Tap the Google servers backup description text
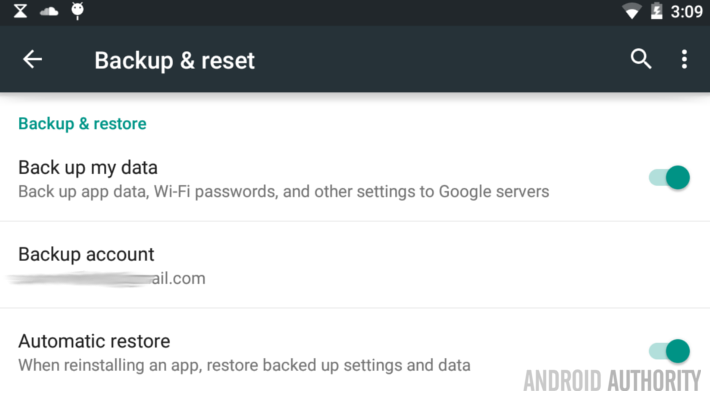The image size is (710, 400). 283,191
